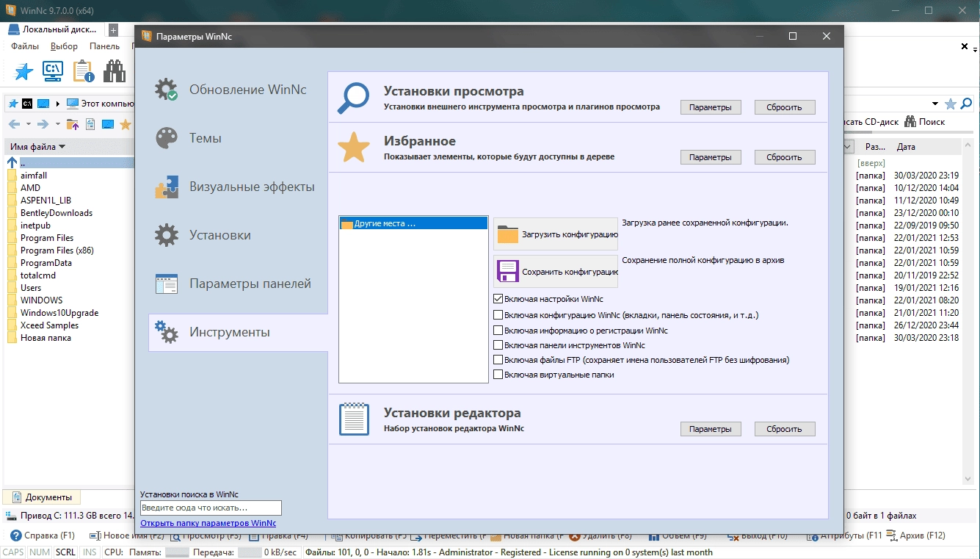
Task: Enable Включая панели инструментов WinNc checkbox
Action: (498, 345)
